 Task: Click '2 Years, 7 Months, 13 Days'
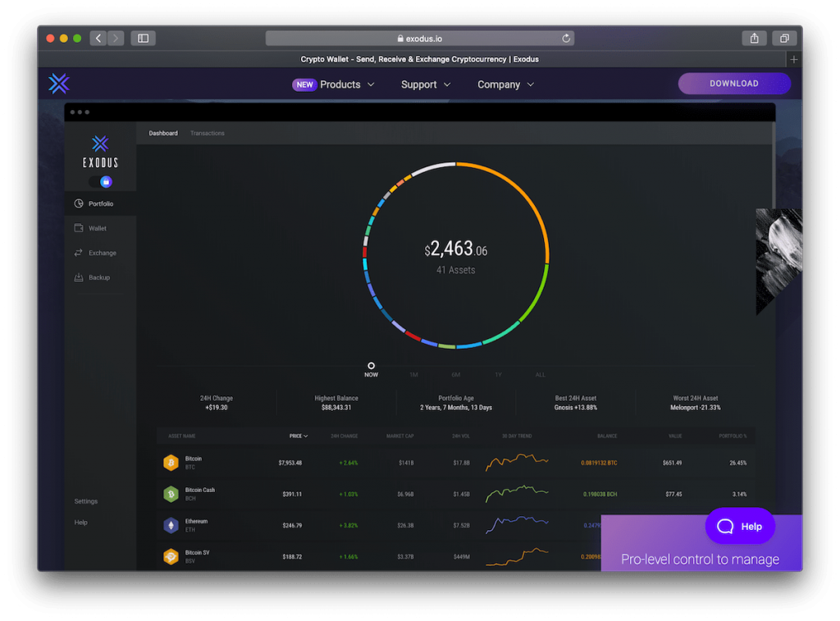(x=456, y=408)
